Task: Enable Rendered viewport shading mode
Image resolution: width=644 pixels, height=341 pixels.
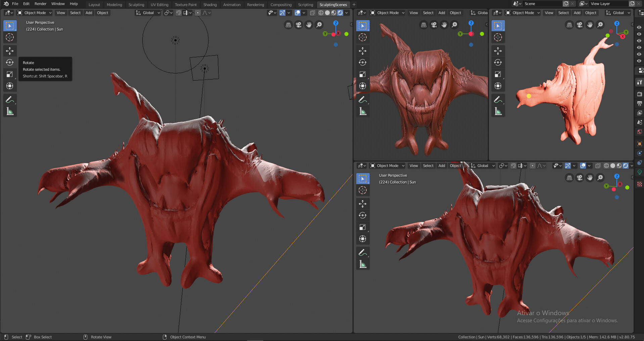Action: coord(340,13)
